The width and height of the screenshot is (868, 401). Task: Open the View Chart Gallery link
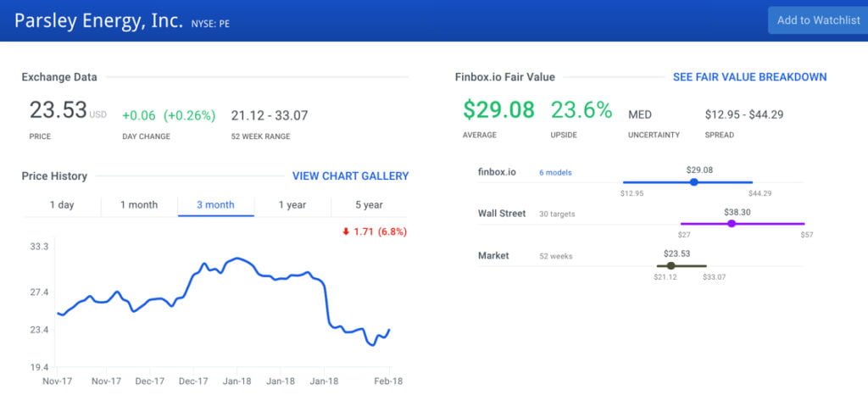(350, 176)
